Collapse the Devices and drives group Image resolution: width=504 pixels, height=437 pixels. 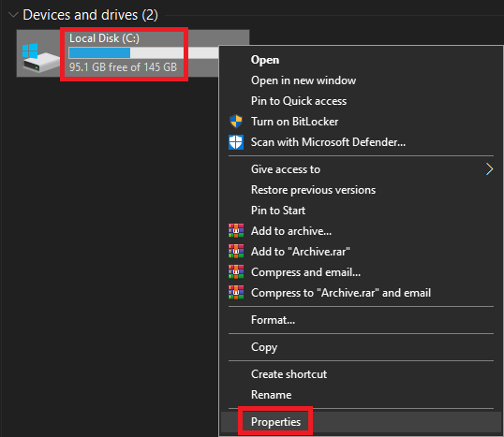13,15
